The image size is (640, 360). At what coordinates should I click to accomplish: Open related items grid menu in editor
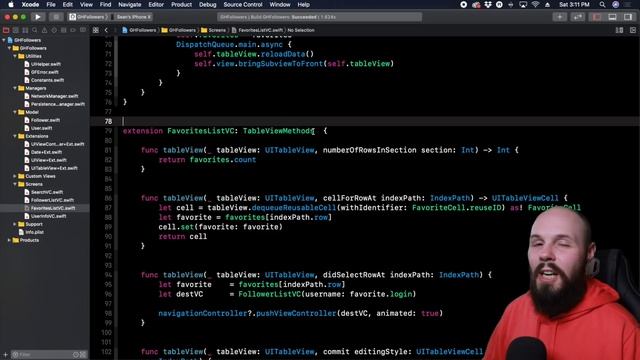click(96, 30)
